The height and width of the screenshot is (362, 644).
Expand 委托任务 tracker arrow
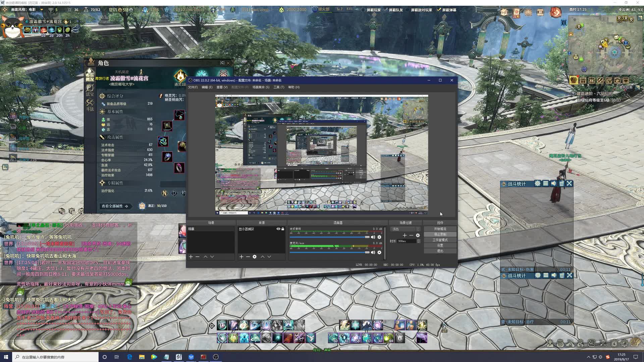(637, 87)
